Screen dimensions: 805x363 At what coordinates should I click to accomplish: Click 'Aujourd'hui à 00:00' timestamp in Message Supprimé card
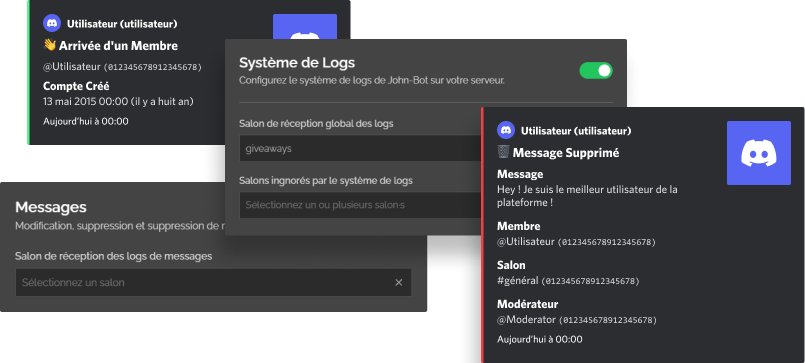(x=540, y=339)
